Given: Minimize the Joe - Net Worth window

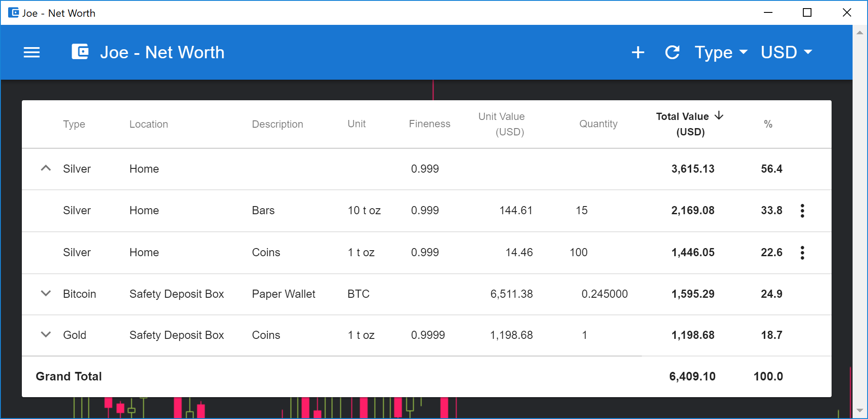Looking at the screenshot, I should click(x=768, y=12).
